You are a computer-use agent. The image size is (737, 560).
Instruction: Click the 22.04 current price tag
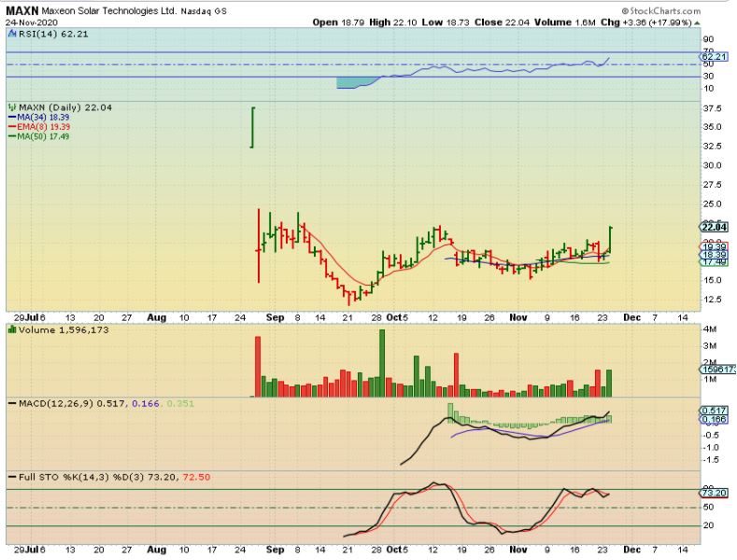point(715,227)
